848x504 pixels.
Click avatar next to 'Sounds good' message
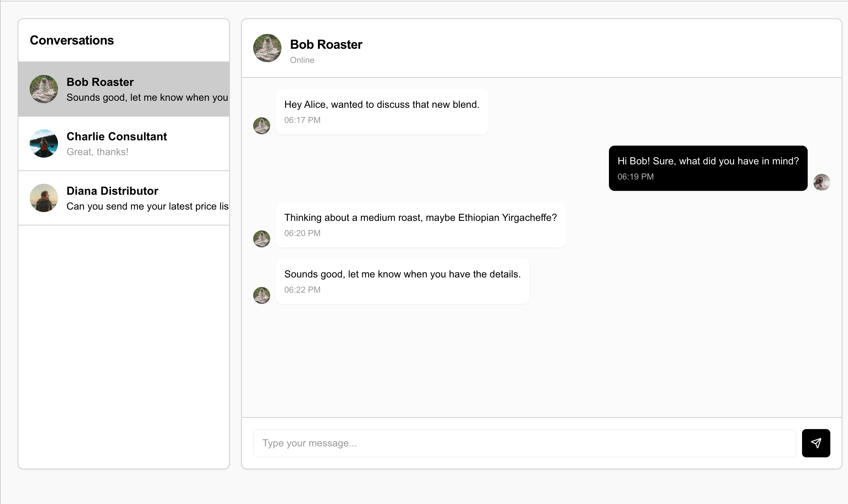pyautogui.click(x=262, y=295)
